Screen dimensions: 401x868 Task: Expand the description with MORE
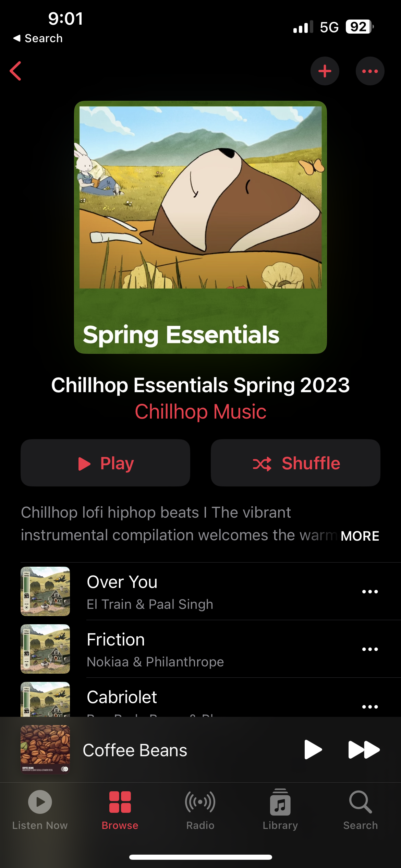pos(360,536)
